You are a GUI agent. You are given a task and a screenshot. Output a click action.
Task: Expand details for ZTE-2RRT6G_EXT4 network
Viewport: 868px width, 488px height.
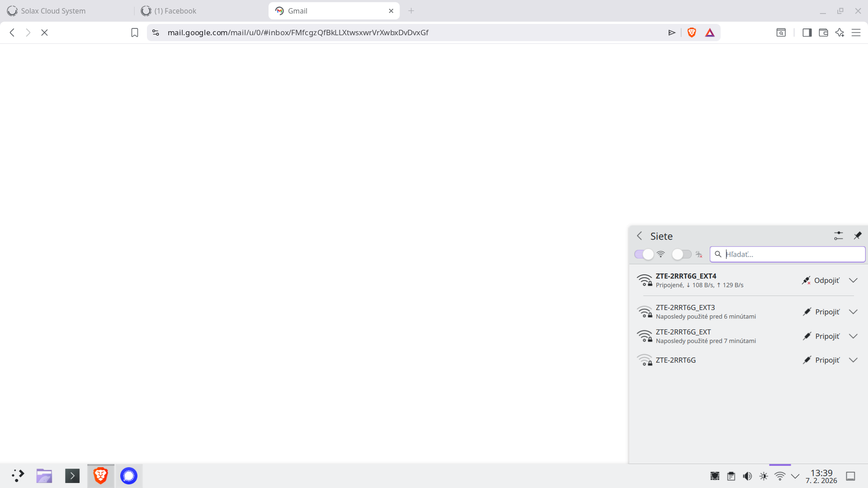pyautogui.click(x=853, y=280)
